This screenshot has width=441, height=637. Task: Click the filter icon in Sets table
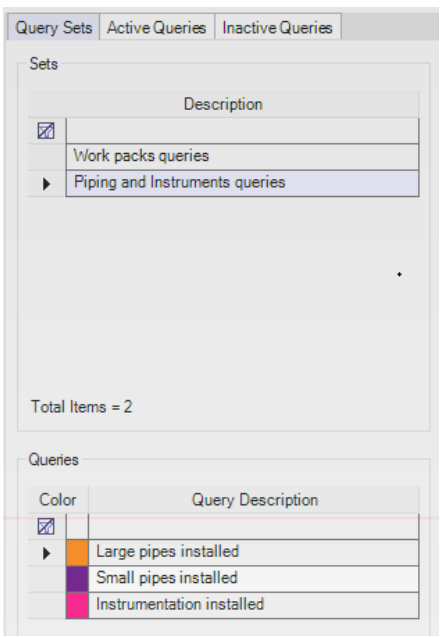tap(46, 131)
